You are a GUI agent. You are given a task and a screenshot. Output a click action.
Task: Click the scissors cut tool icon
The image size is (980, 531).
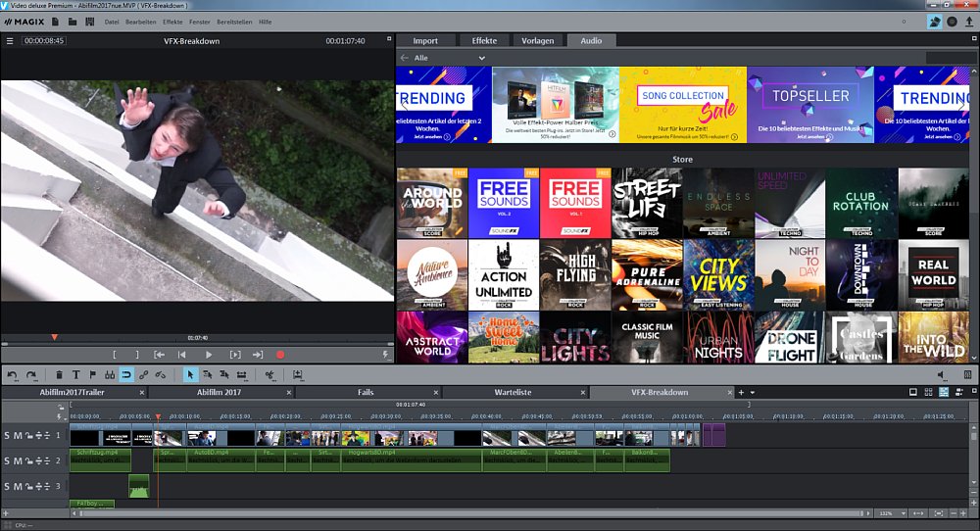(269, 374)
